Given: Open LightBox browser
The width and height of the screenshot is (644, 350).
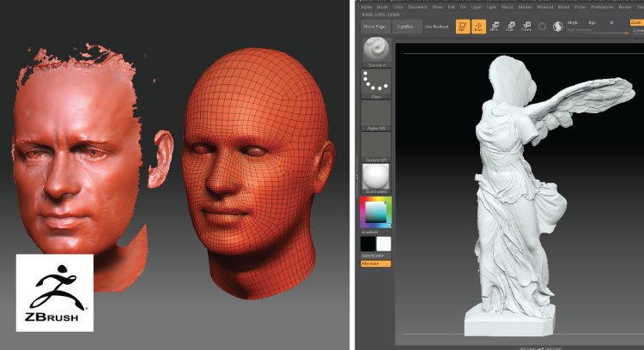Looking at the screenshot, I should [405, 27].
